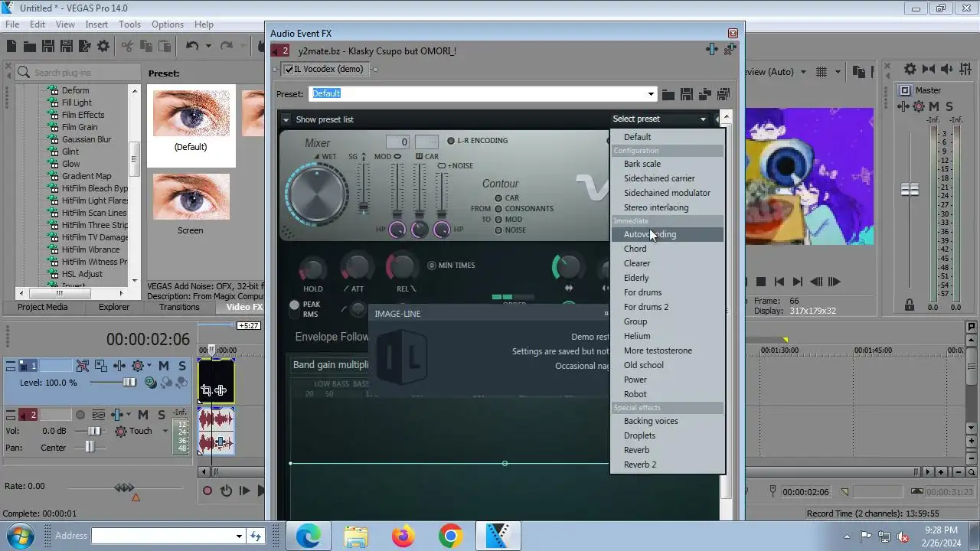Click timeline record button
This screenshot has height=551, width=980.
tap(207, 491)
